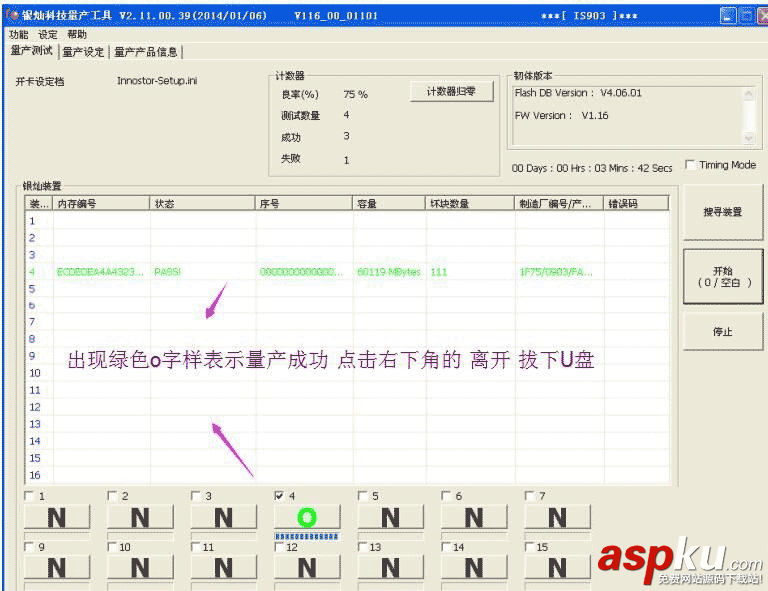Check the port 15 checkbox
The width and height of the screenshot is (768, 591).
529,547
